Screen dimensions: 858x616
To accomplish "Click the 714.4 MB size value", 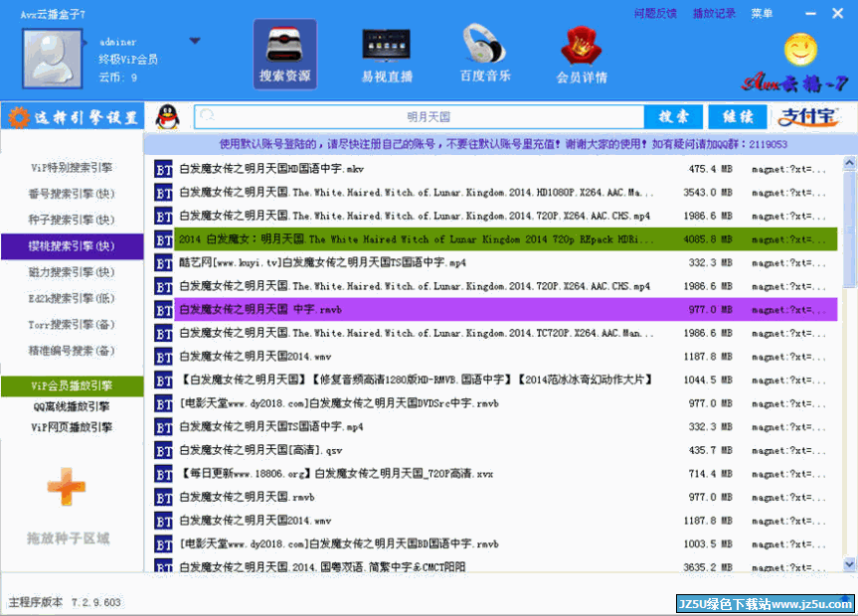I will 710,474.
